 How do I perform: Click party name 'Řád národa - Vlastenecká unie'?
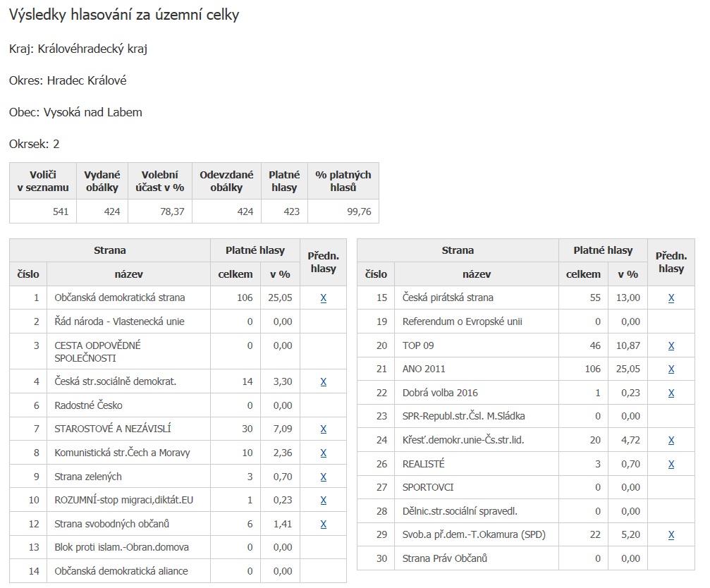click(119, 321)
